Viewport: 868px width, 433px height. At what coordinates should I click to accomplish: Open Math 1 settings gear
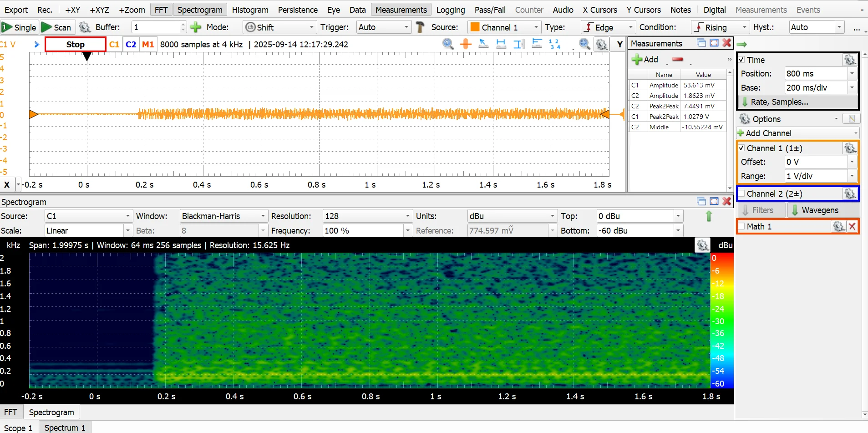[x=838, y=226]
